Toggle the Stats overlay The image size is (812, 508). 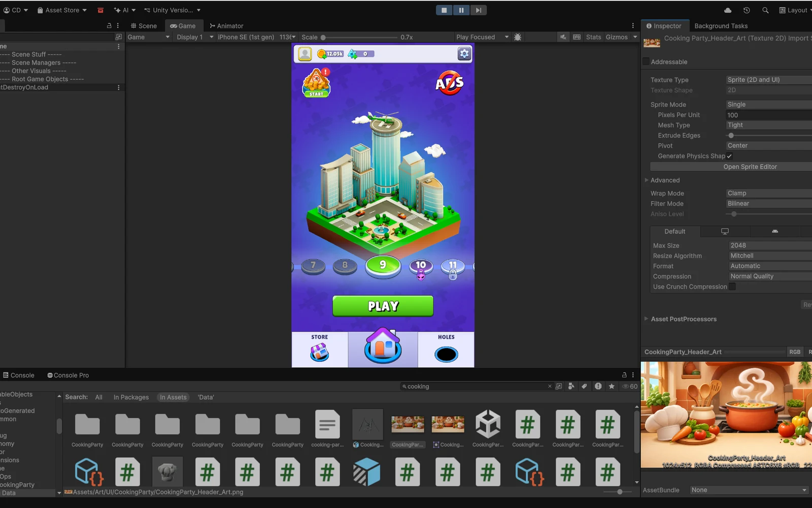click(593, 37)
